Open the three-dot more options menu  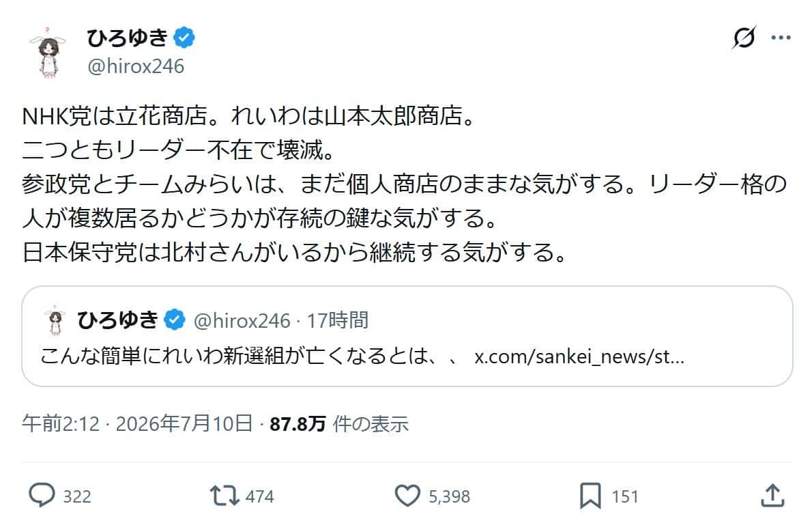(781, 38)
